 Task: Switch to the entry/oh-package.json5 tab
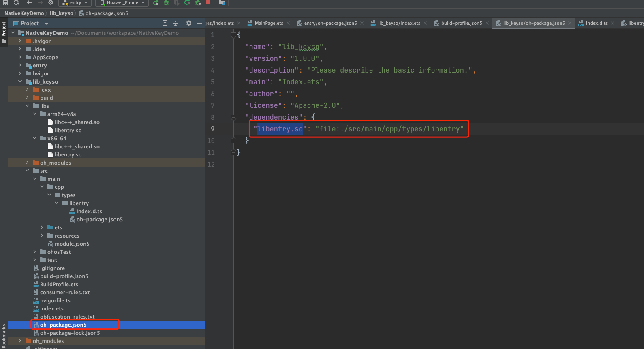pyautogui.click(x=330, y=23)
